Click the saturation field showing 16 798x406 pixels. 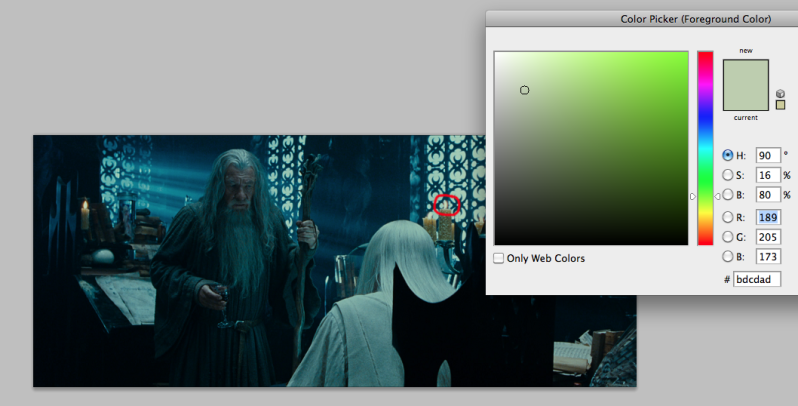(x=768, y=175)
